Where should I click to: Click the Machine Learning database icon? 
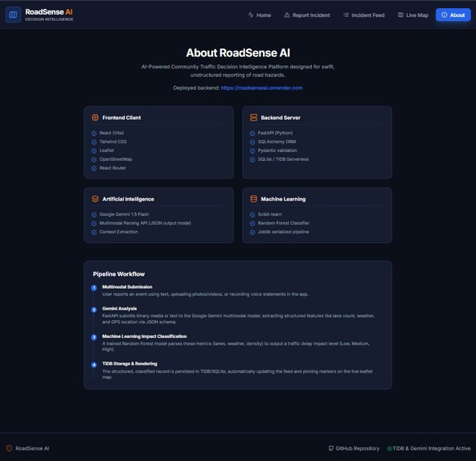253,199
